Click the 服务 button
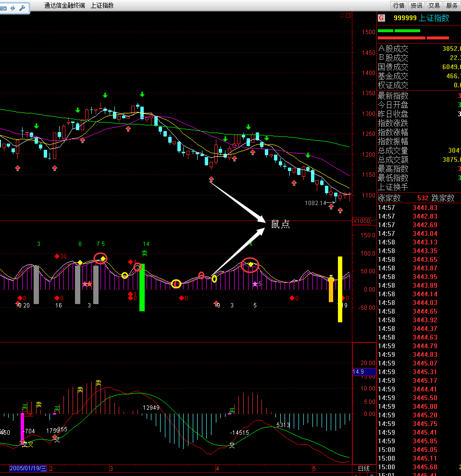Screen dimensions: 461x476 coord(451,6)
